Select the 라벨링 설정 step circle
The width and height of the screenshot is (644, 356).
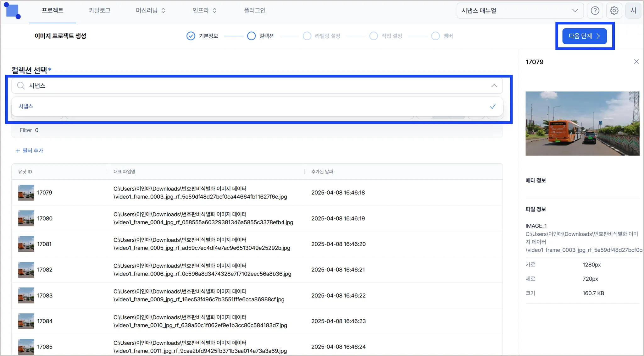coord(307,36)
